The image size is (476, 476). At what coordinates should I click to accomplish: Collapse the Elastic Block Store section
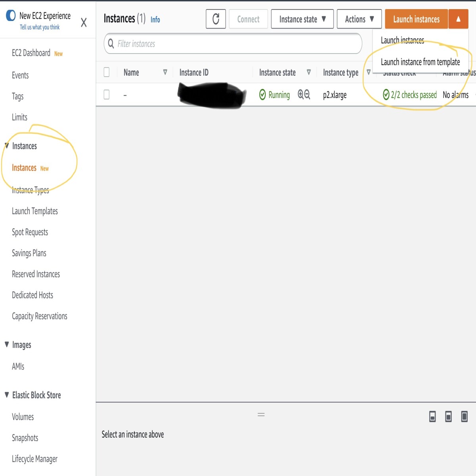7,395
